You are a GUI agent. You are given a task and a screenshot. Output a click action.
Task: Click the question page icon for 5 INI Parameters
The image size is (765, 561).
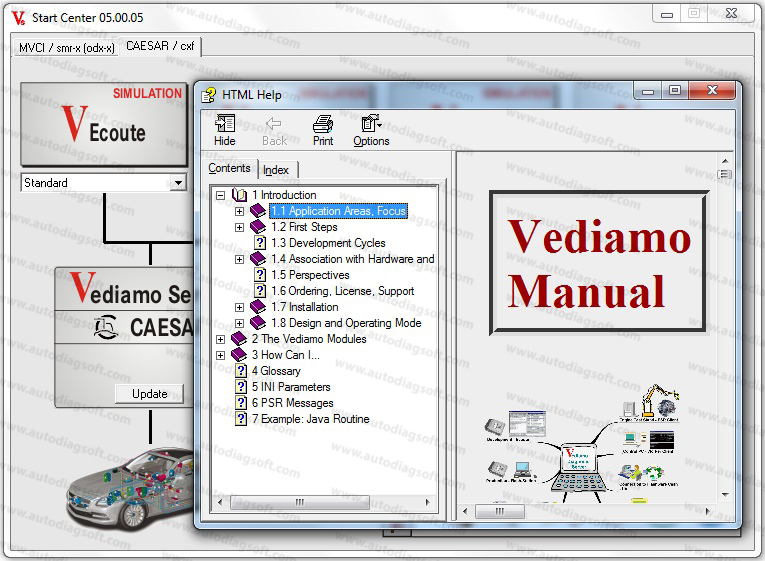(241, 387)
